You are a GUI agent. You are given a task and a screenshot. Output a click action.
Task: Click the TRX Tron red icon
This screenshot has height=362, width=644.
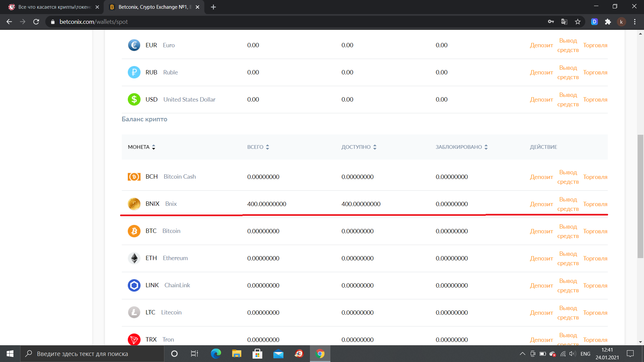point(134,339)
